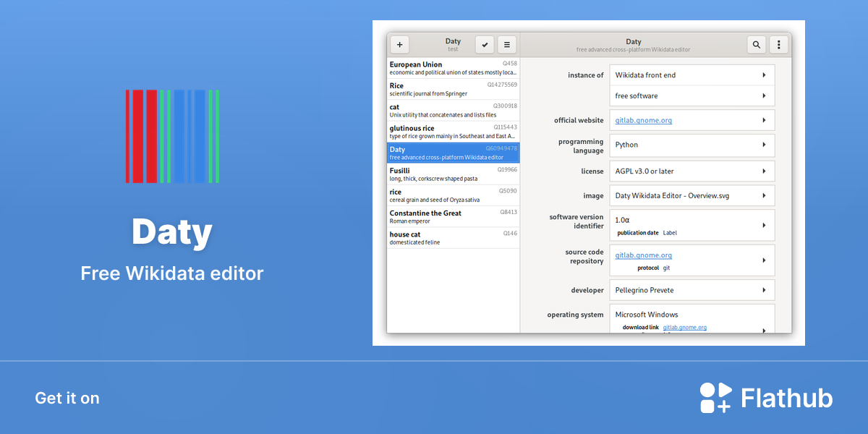868x434 pixels.
Task: Select the cat Unix utility entity
Action: coord(454,111)
